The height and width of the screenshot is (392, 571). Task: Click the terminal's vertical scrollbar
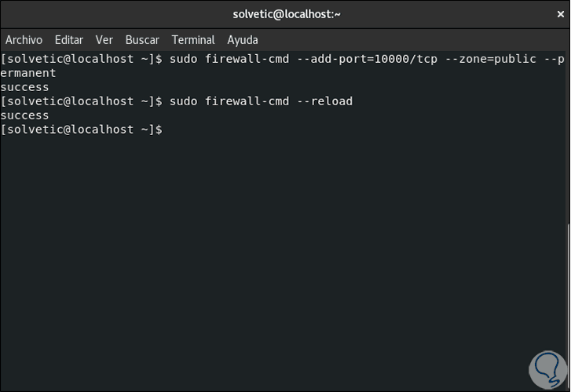click(x=566, y=220)
